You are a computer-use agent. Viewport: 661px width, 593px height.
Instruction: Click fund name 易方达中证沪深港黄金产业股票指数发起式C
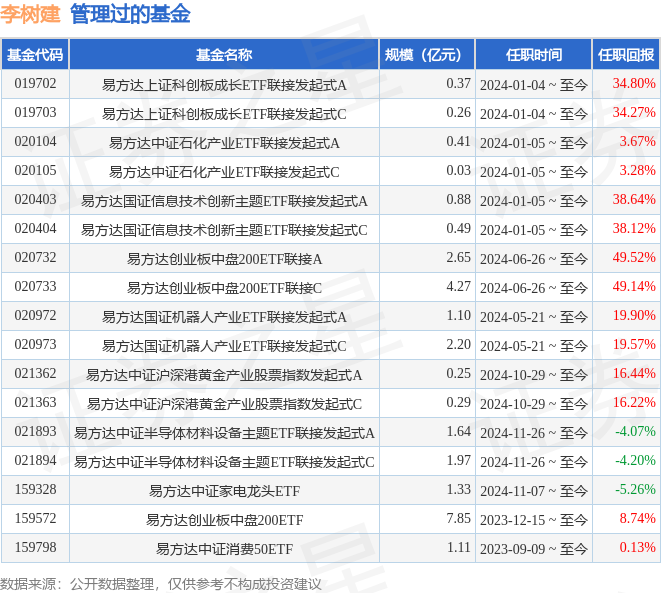point(224,404)
